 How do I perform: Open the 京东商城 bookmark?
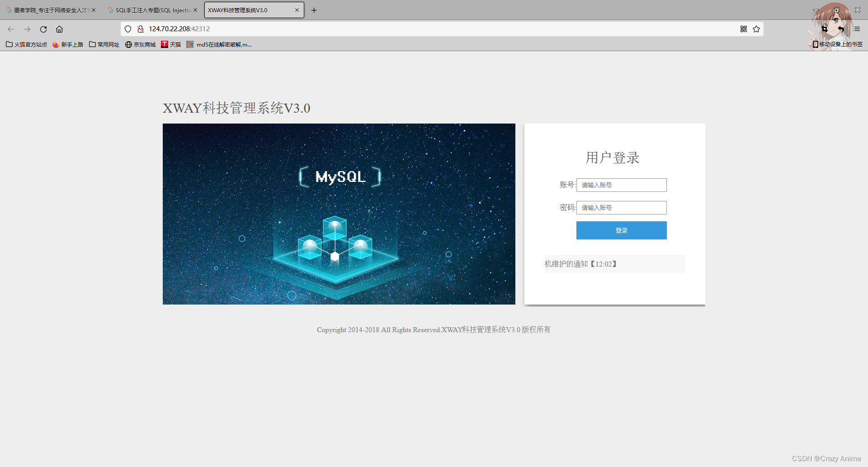(x=141, y=44)
